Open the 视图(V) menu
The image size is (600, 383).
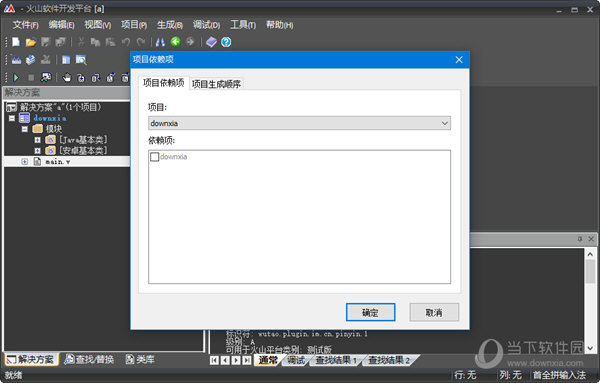click(98, 25)
